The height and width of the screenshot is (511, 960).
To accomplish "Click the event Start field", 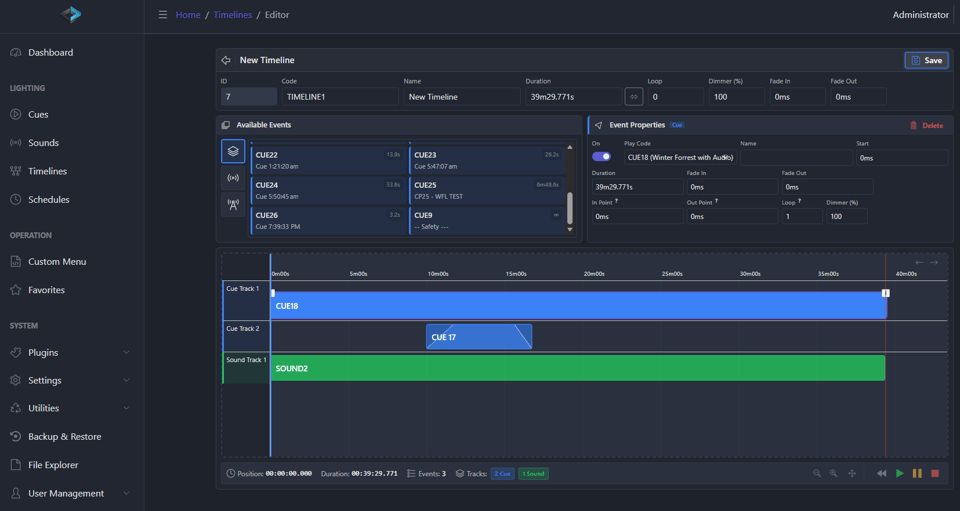I will 901,157.
